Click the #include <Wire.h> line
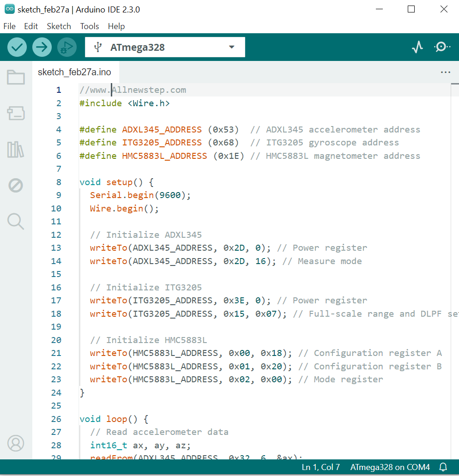The image size is (459, 476). 125,103
